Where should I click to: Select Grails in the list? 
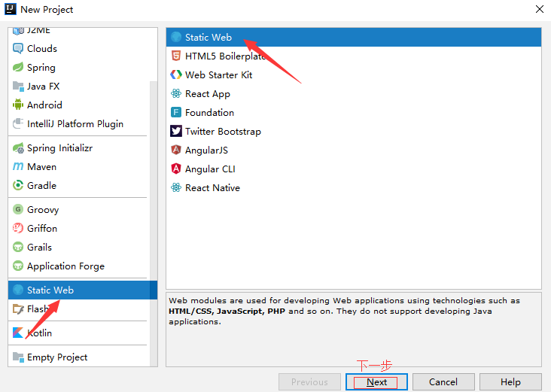79,247
